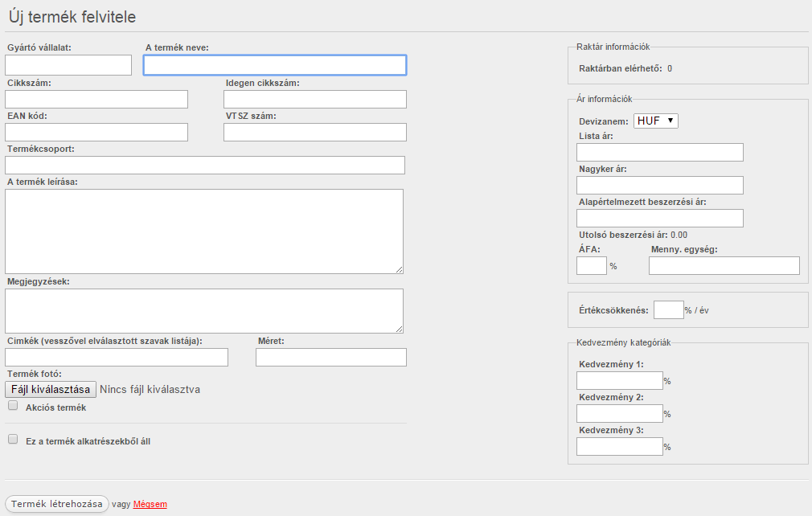This screenshot has height=516, width=812.
Task: Click the Raktár információk group title
Action: pos(613,47)
